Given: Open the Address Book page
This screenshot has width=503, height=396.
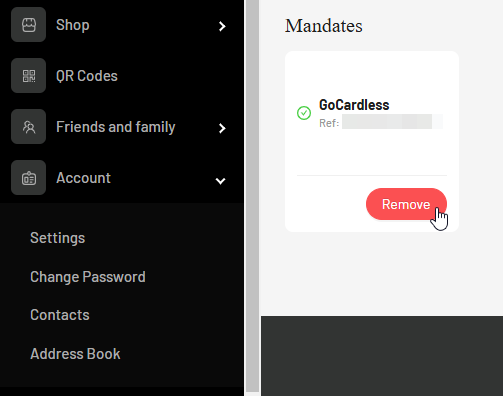Looking at the screenshot, I should pyautogui.click(x=75, y=354).
